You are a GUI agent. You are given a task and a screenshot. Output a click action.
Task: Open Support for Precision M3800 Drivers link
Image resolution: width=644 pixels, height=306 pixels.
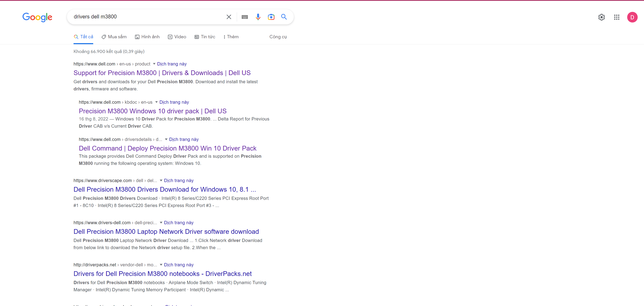[x=162, y=73]
